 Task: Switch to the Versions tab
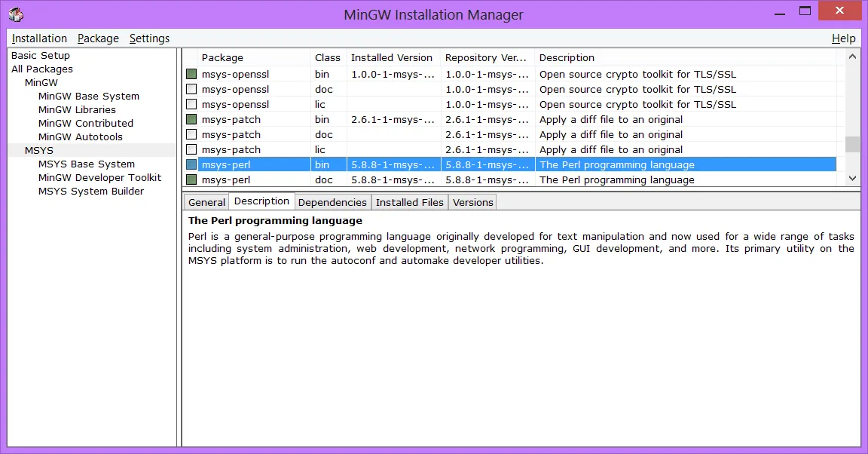point(472,202)
